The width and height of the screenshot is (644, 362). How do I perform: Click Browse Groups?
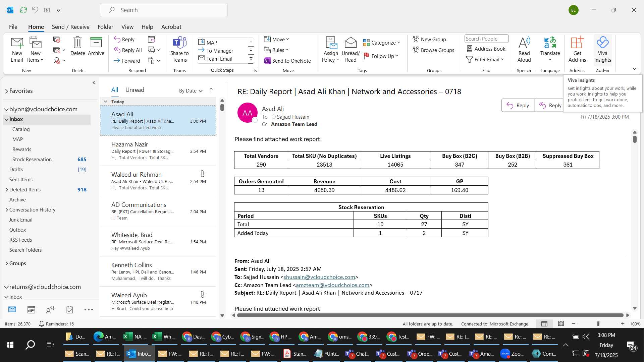tap(433, 50)
